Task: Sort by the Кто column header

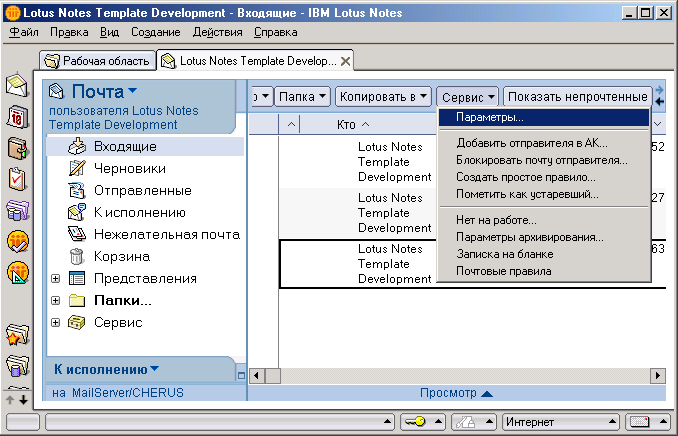Action: (353, 125)
